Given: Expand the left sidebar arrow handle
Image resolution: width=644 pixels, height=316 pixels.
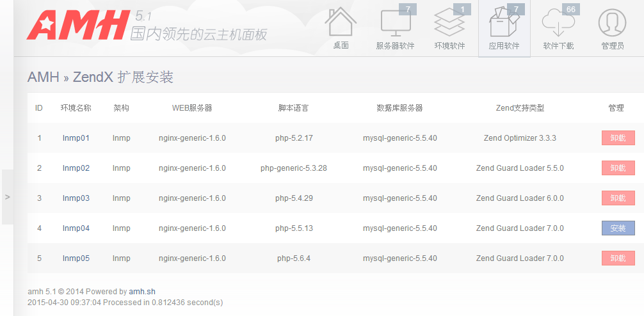Looking at the screenshot, I should click(x=7, y=197).
